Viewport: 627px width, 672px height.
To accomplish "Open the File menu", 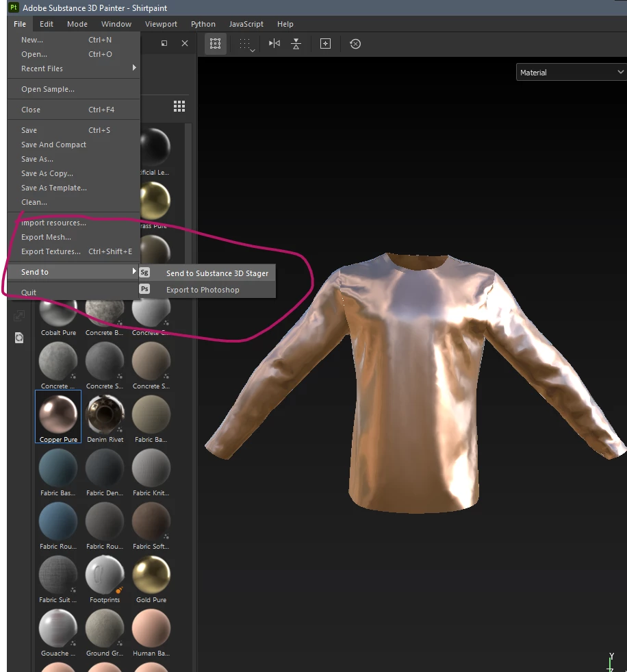I will 20,24.
